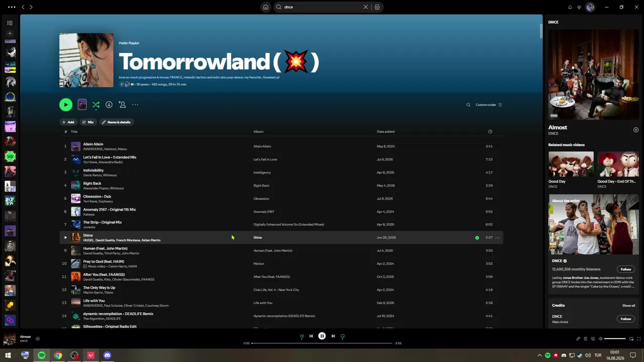Open Connect to a device icon
This screenshot has width=644, height=362.
click(593, 339)
